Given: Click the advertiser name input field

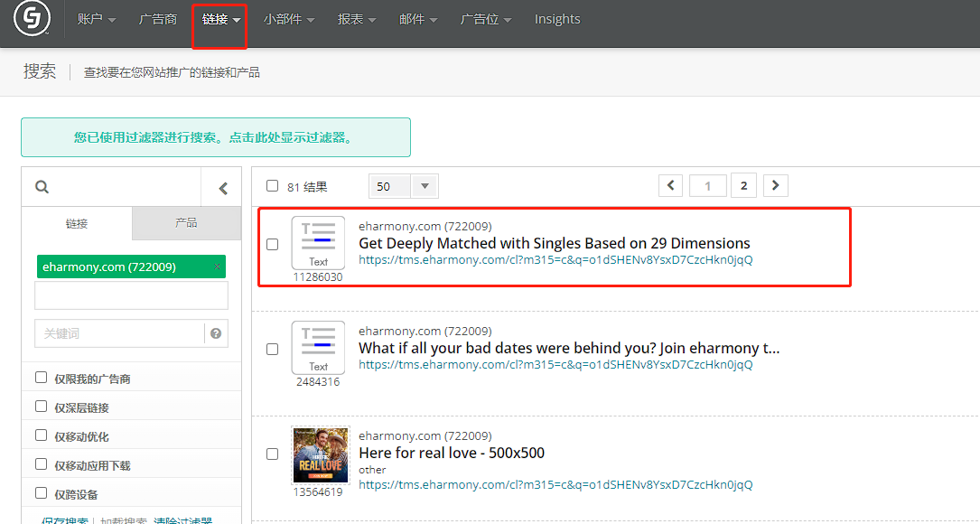Looking at the screenshot, I should pos(131,295).
